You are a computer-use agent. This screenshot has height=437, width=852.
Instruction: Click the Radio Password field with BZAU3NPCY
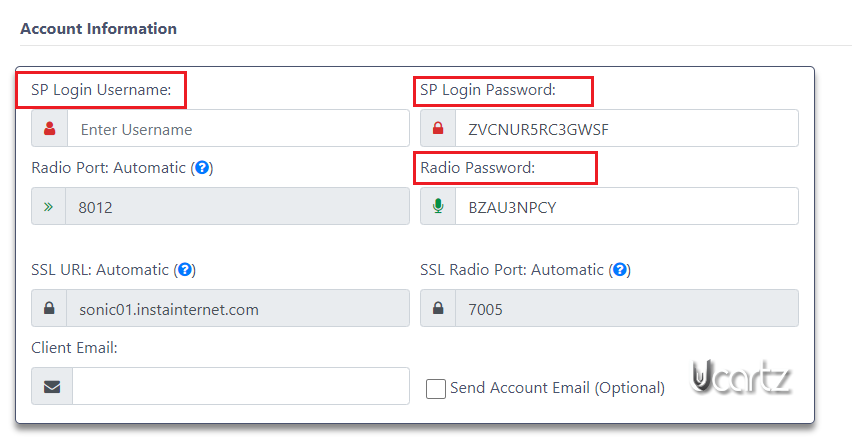coord(627,206)
